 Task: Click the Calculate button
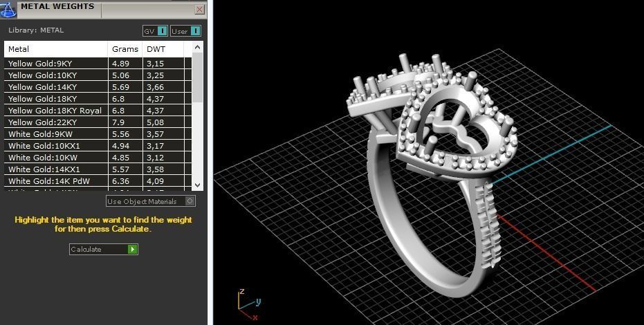104,249
